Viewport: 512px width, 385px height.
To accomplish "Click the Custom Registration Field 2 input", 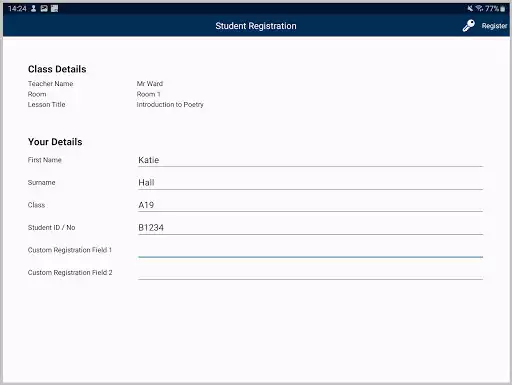I will click(310, 273).
